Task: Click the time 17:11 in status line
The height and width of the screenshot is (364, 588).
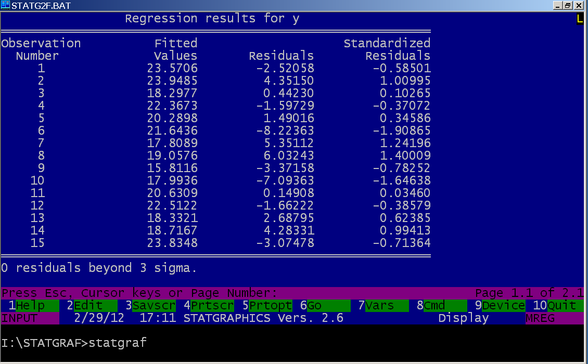Action: click(158, 318)
